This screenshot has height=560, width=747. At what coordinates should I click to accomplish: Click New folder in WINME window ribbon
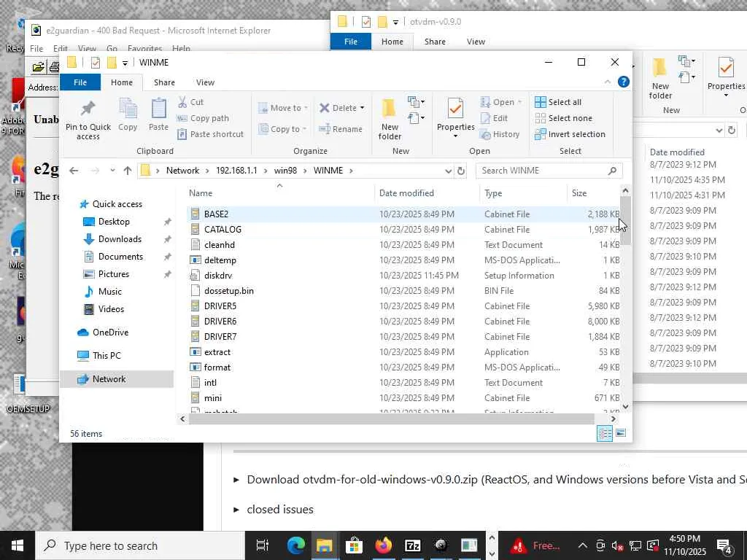click(x=390, y=120)
